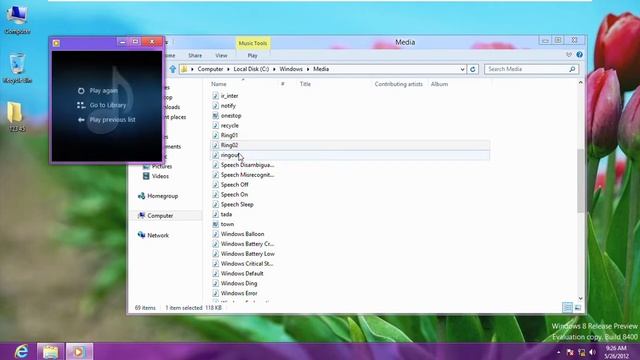This screenshot has width=640, height=360.
Task: Select notify sound file
Action: pos(228,106)
